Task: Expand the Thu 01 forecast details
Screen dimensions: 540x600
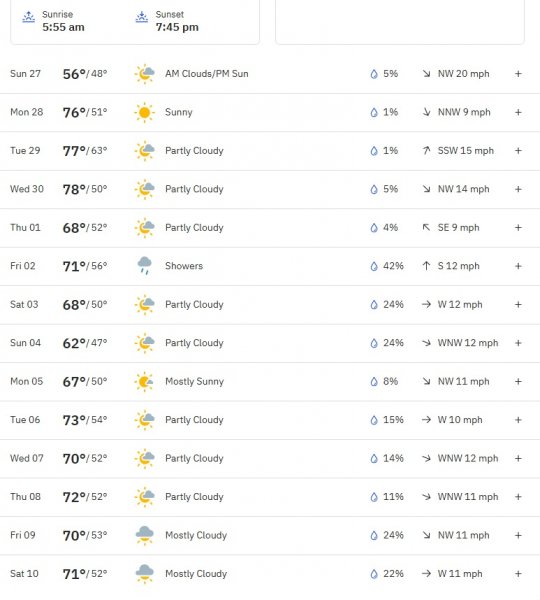Action: pos(518,227)
